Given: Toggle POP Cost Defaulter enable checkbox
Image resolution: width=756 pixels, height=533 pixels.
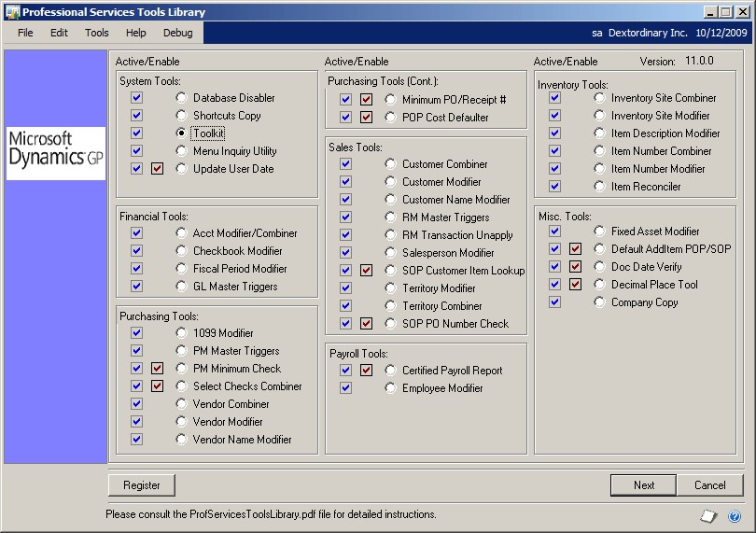Looking at the screenshot, I should (367, 118).
